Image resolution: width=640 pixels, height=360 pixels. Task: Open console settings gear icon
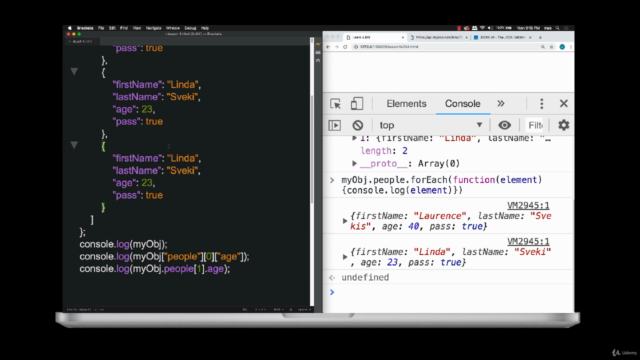click(564, 125)
